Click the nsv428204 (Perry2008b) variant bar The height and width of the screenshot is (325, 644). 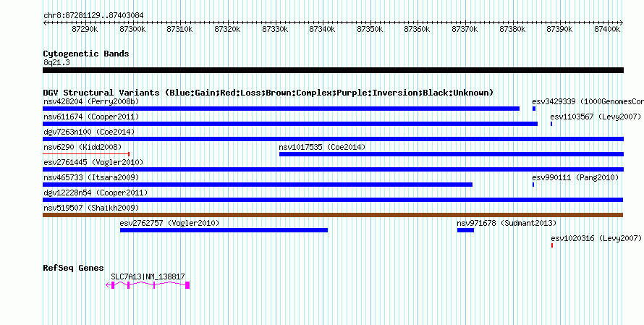coord(281,109)
